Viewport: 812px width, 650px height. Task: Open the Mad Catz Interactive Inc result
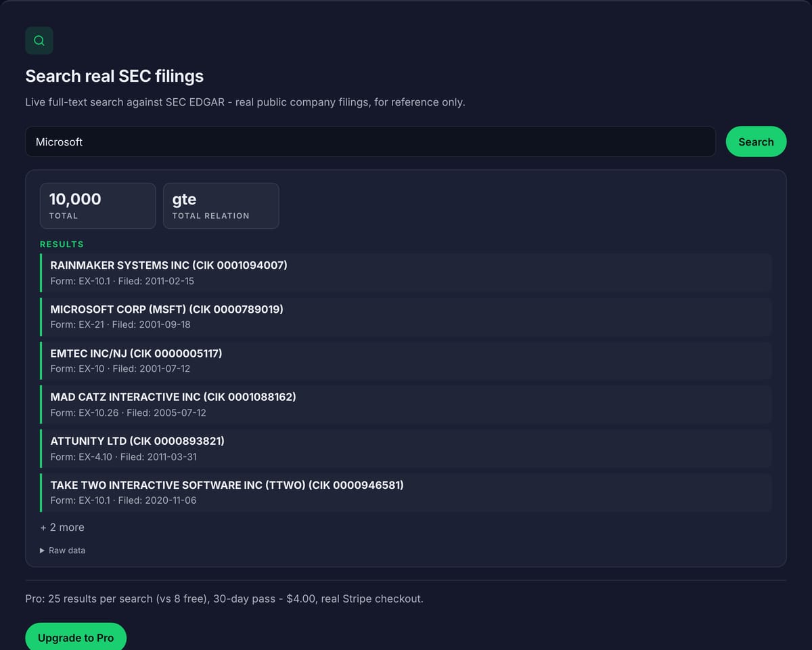pyautogui.click(x=406, y=405)
